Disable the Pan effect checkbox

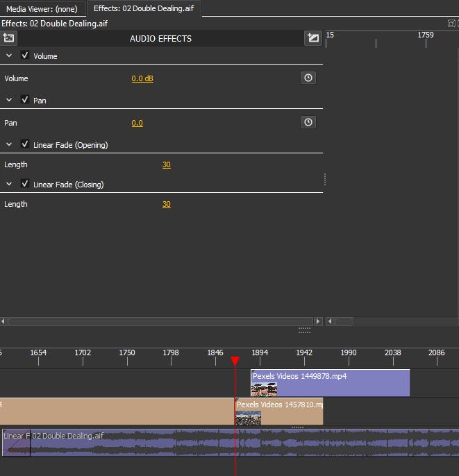[x=25, y=100]
